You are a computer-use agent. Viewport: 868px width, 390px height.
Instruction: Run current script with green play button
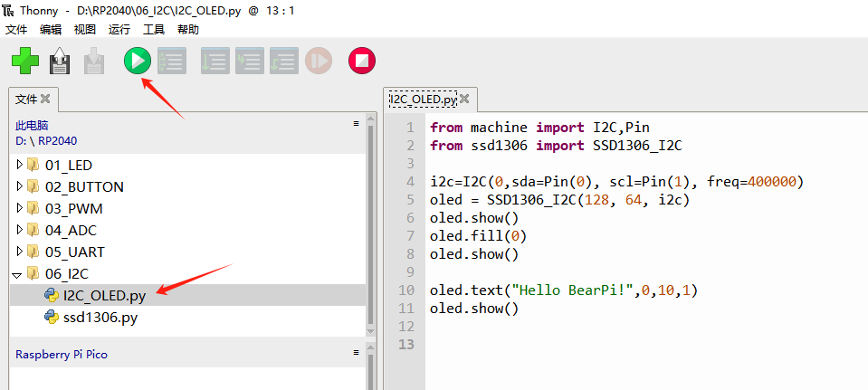tap(138, 61)
